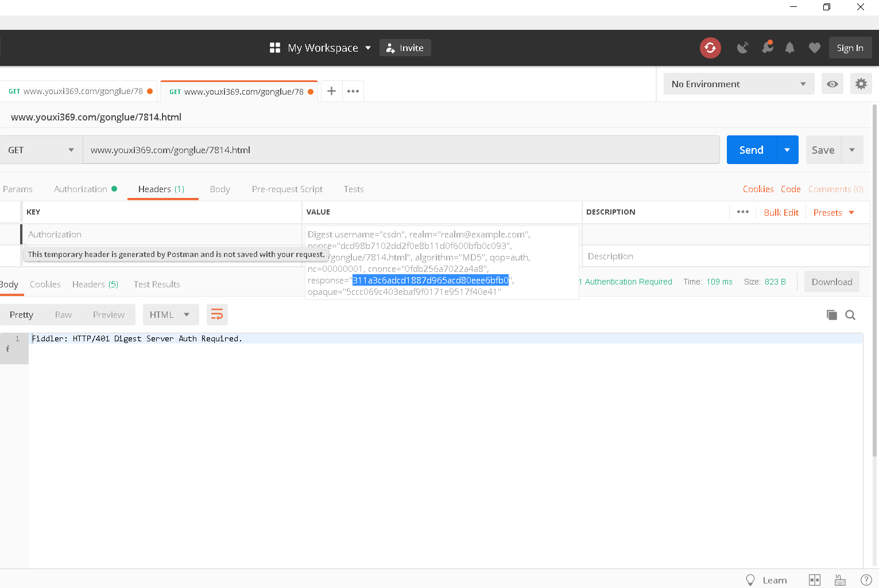Open the Presets dropdown

point(834,212)
